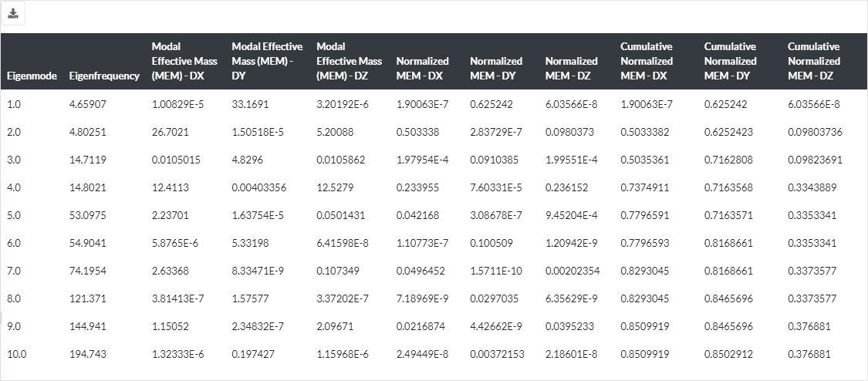Click the Eigenfrequency column header
The image size is (868, 381).
tap(104, 76)
